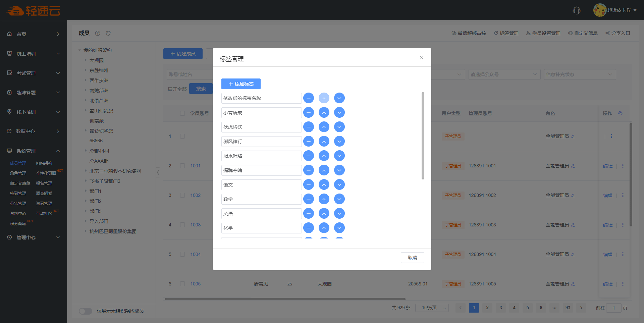This screenshot has width=644, height=323.
Task: Click the 修改后的标签名称 tag name field
Action: [261, 98]
